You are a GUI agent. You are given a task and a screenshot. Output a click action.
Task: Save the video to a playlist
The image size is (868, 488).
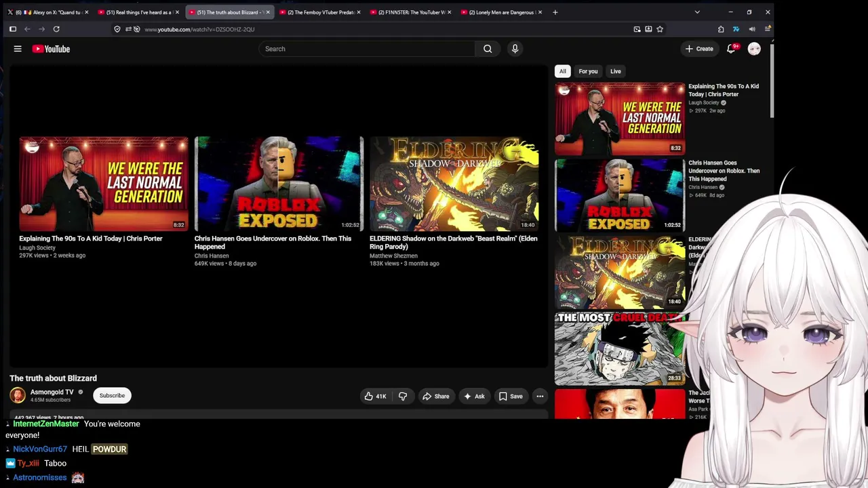click(511, 396)
